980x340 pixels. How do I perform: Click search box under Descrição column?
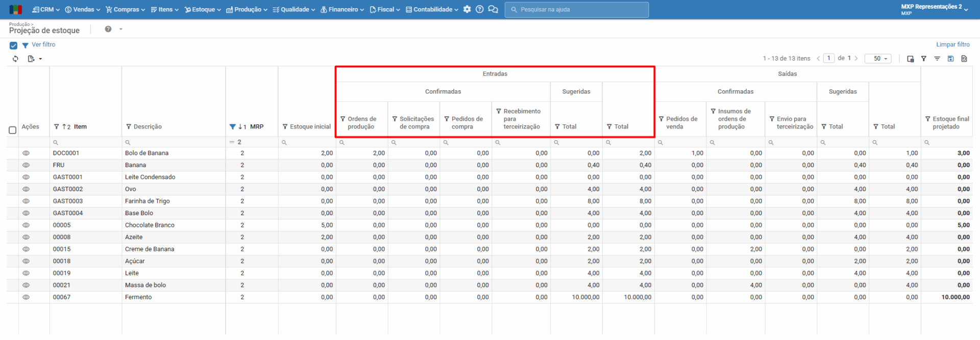(x=174, y=142)
